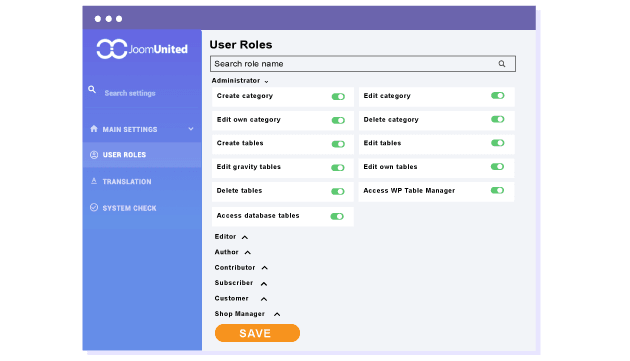Open the Main Settings menu item
This screenshot has width=630, height=361.
click(x=142, y=129)
